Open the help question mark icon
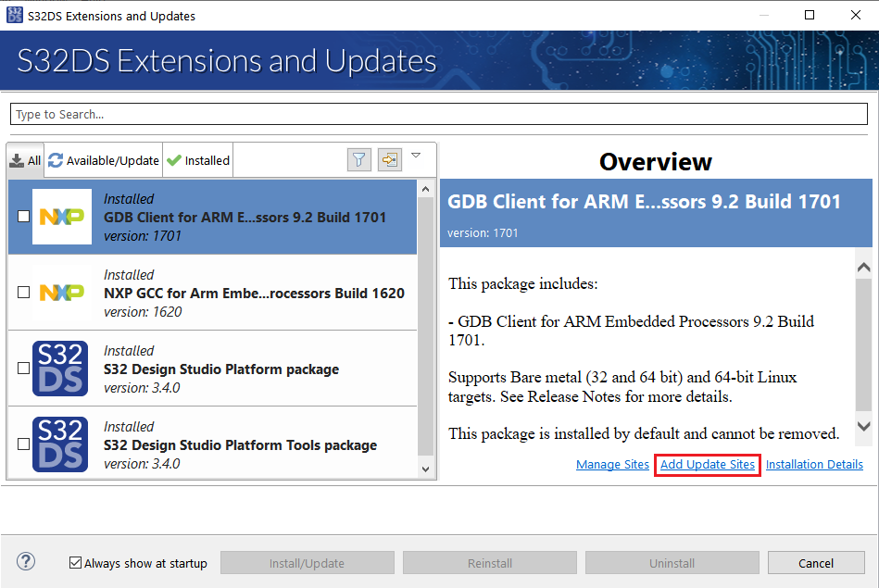Screen dimensions: 879x588 click(26, 562)
